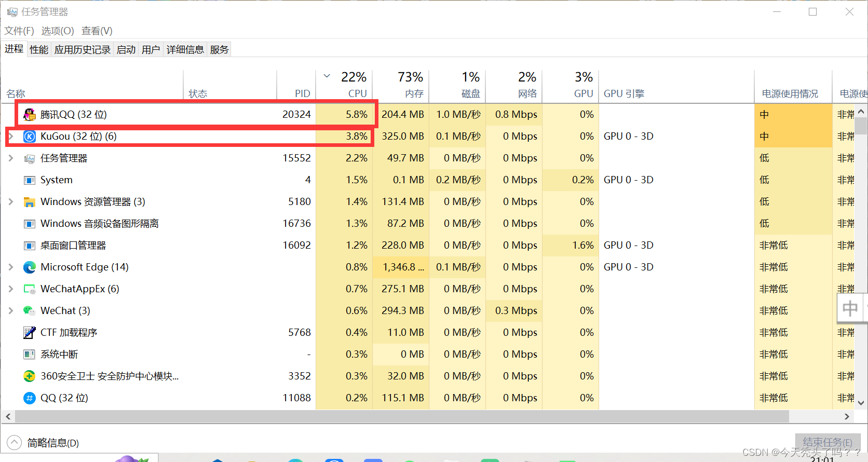Select the 进程 tab
The width and height of the screenshot is (868, 462).
click(x=14, y=49)
